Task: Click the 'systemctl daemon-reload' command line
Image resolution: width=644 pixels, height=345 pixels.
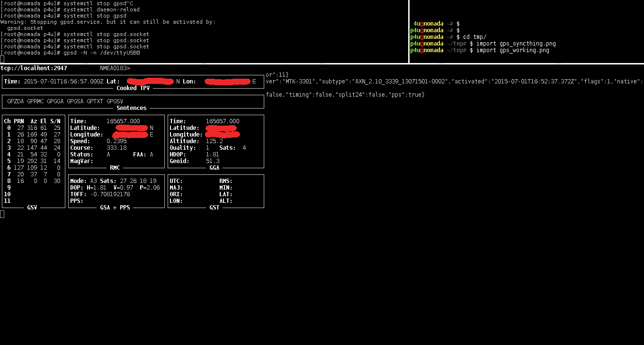Action: coord(70,9)
